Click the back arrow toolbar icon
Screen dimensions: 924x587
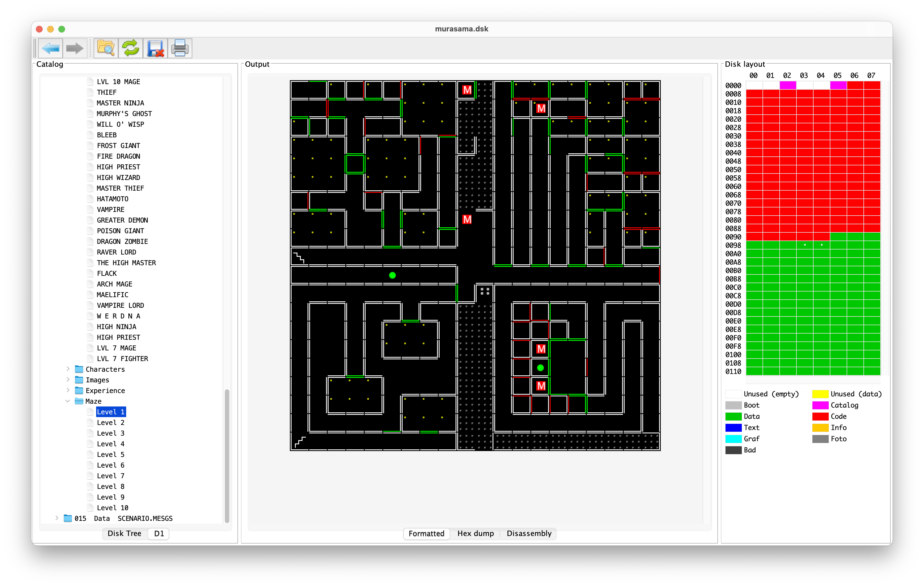click(50, 48)
